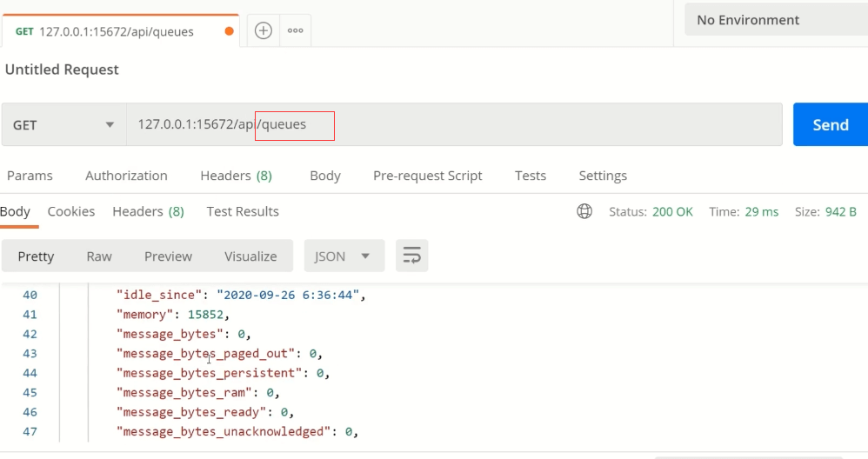Click the 942 B size value

841,212
